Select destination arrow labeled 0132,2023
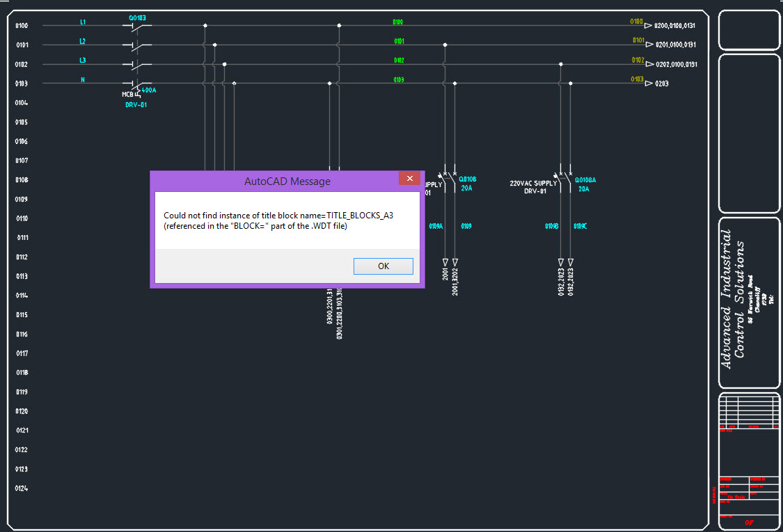This screenshot has width=783, height=532. (561, 262)
